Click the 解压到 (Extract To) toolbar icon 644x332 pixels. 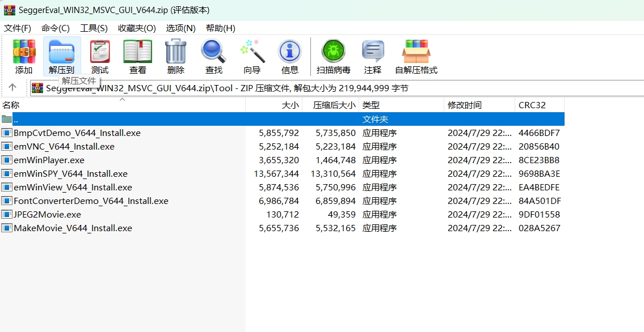62,52
